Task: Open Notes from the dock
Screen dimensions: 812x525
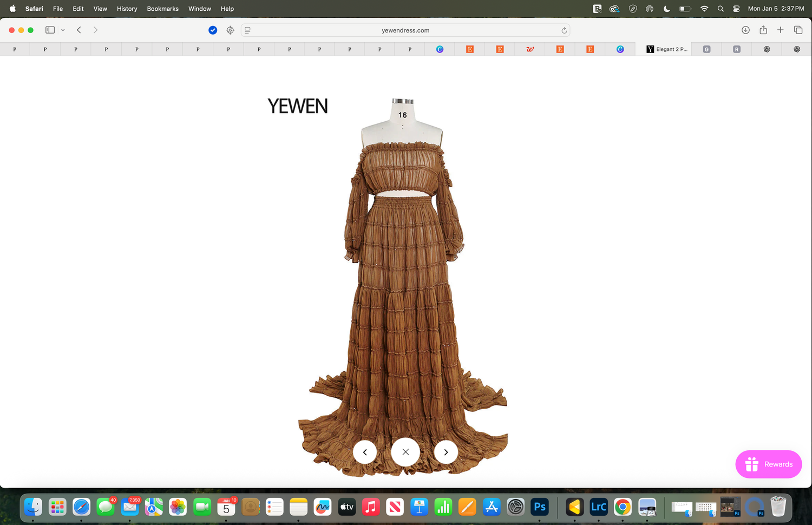Action: click(x=298, y=507)
